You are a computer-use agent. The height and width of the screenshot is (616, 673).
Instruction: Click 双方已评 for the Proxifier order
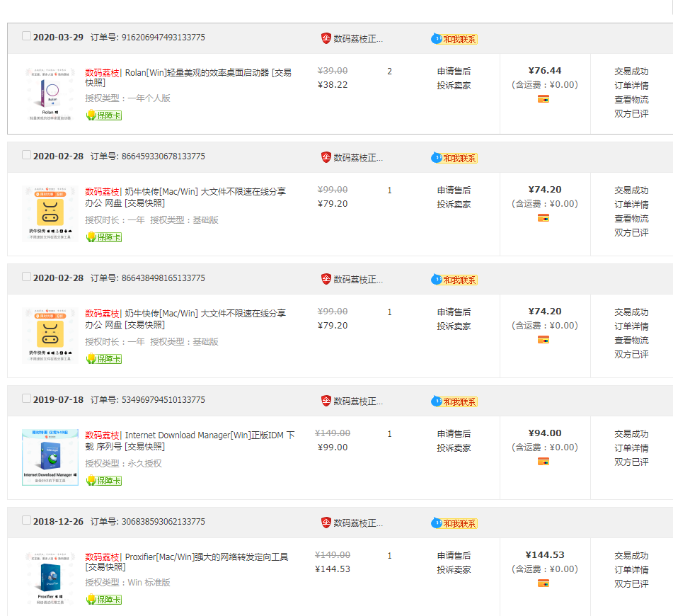pyautogui.click(x=631, y=583)
